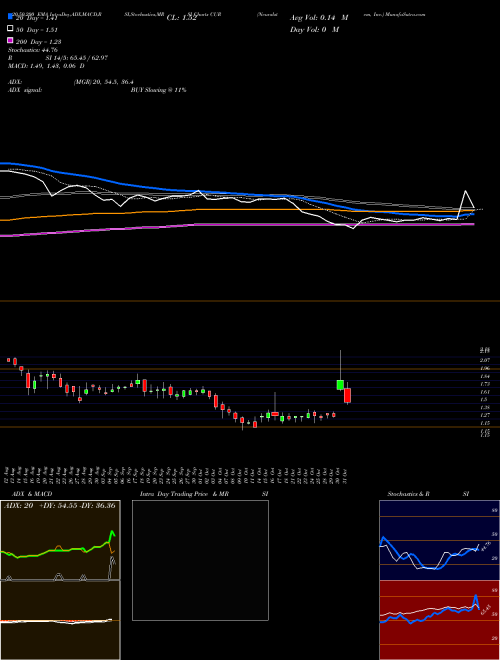Screen dimensions: 500x660
Task: Click the 'BUY Slowing @ 11%' ADX signal text
Action: point(158,90)
